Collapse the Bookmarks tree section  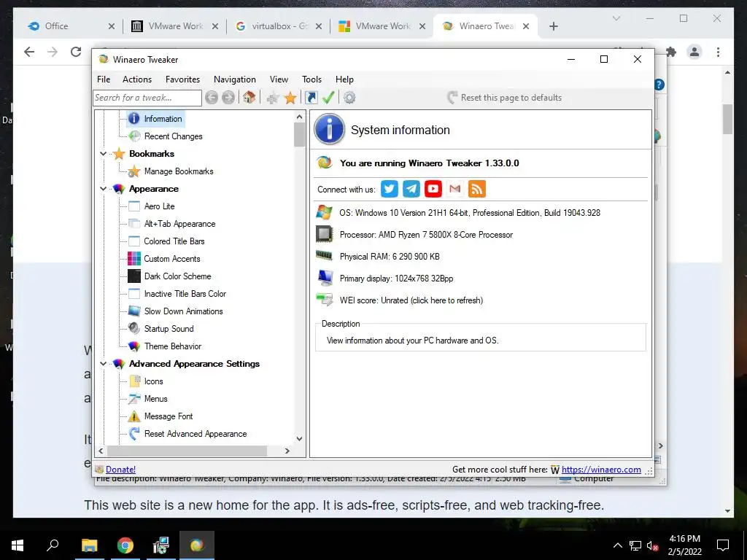[x=103, y=154]
